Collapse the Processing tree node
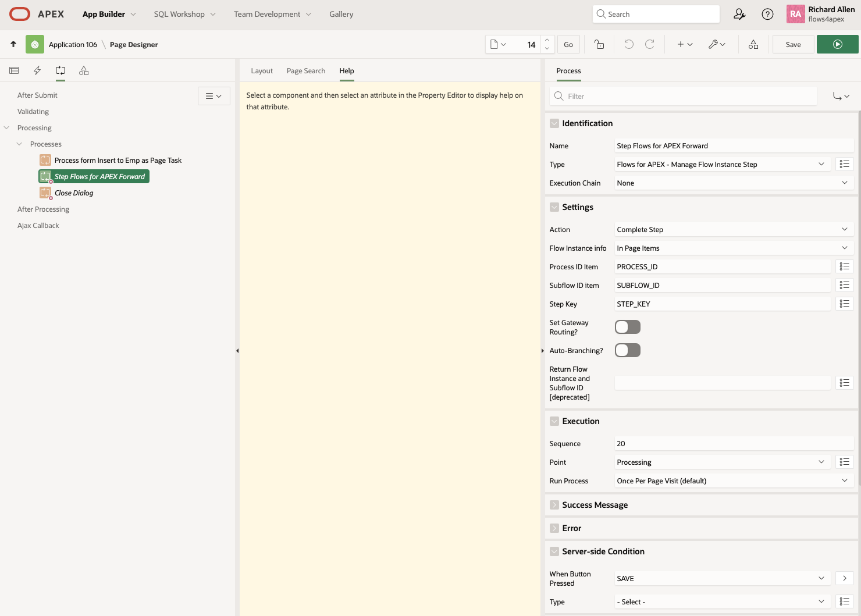Image resolution: width=861 pixels, height=616 pixels. point(6,127)
